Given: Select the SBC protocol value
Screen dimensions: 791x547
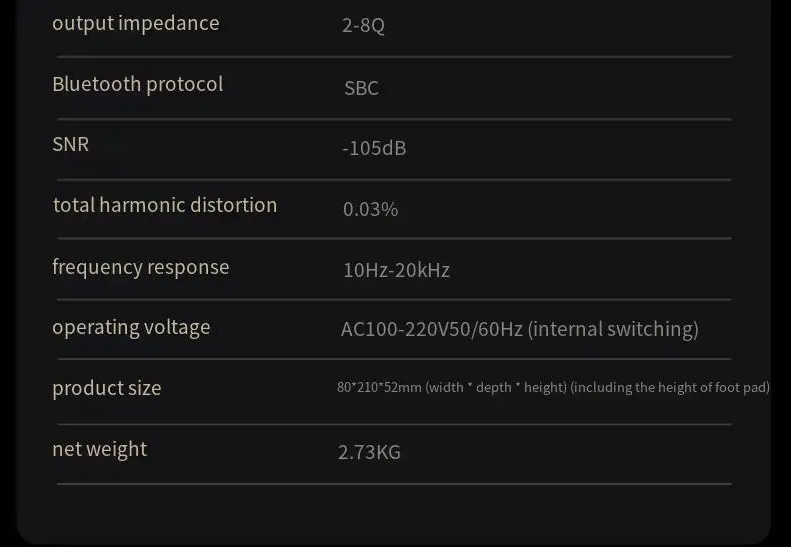Looking at the screenshot, I should click(361, 88).
